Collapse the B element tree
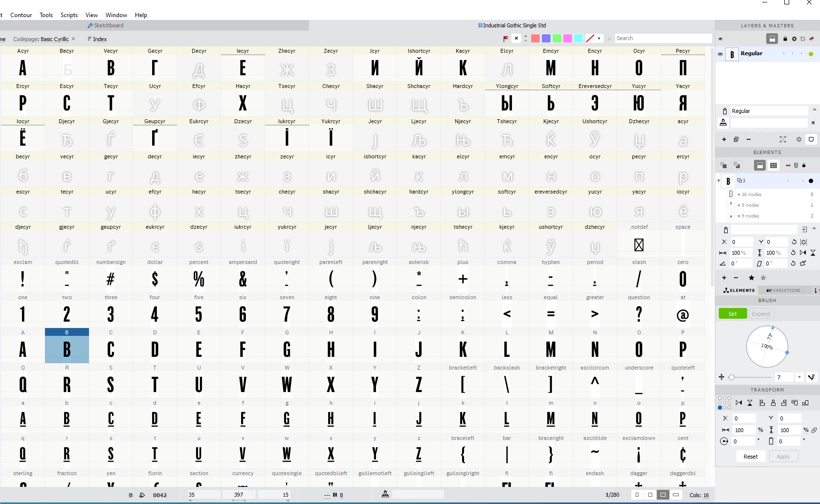The image size is (820, 504). 719,181
